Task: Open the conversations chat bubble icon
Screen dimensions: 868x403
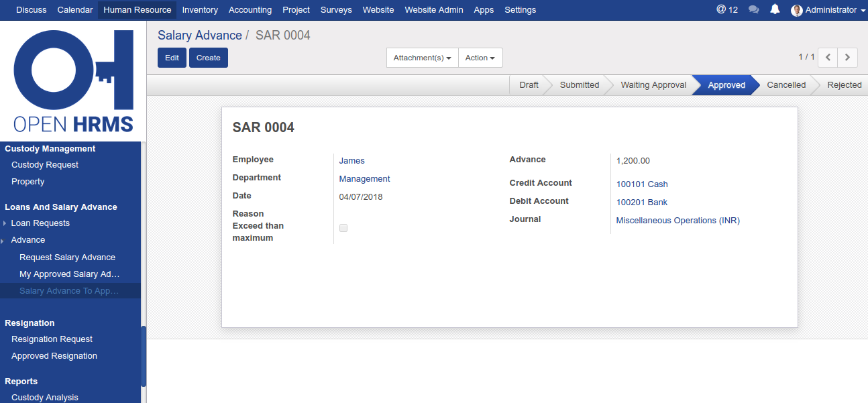Action: point(753,9)
